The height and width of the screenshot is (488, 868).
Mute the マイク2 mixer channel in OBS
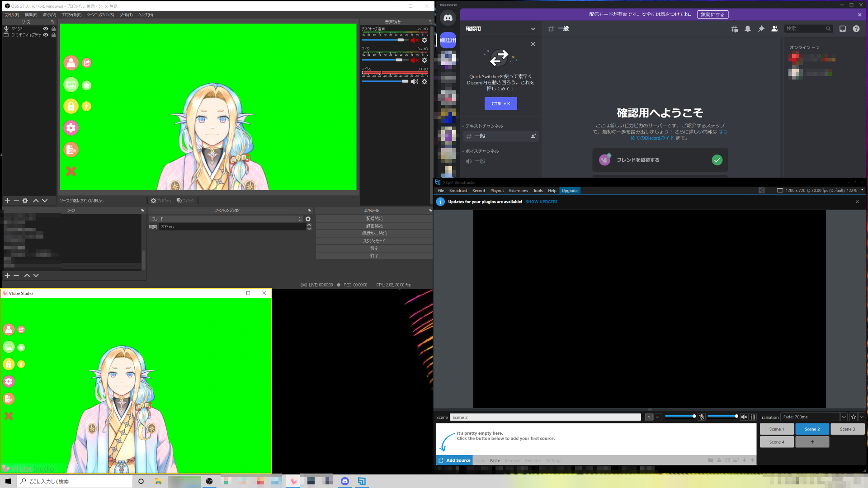415,82
